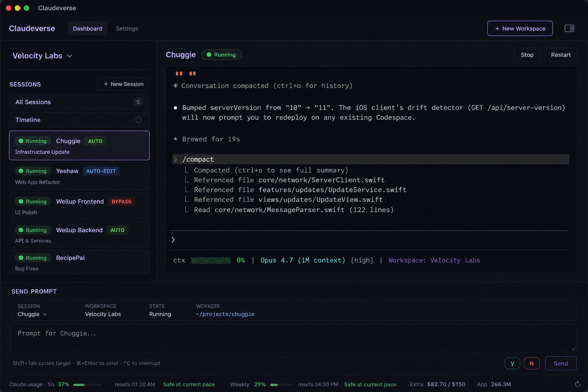Toggle the sidebar panel icon
This screenshot has width=588, height=392.
569,28
